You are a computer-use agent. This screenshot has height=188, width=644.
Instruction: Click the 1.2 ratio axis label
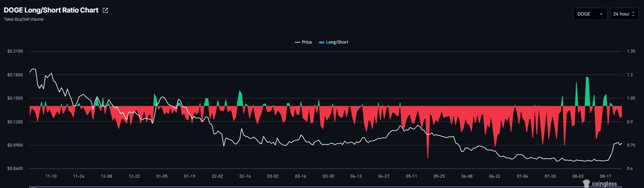(630, 75)
